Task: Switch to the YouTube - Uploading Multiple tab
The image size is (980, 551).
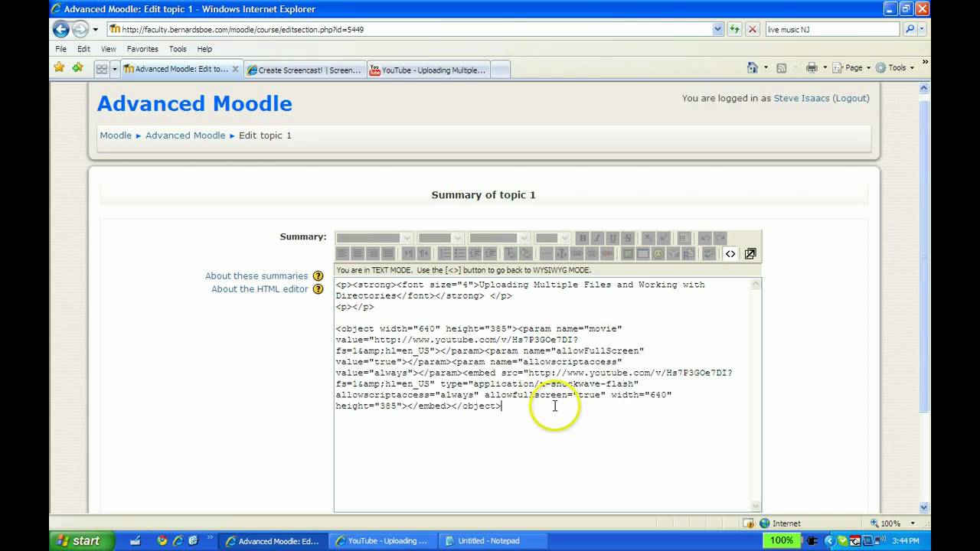Action: tap(427, 70)
